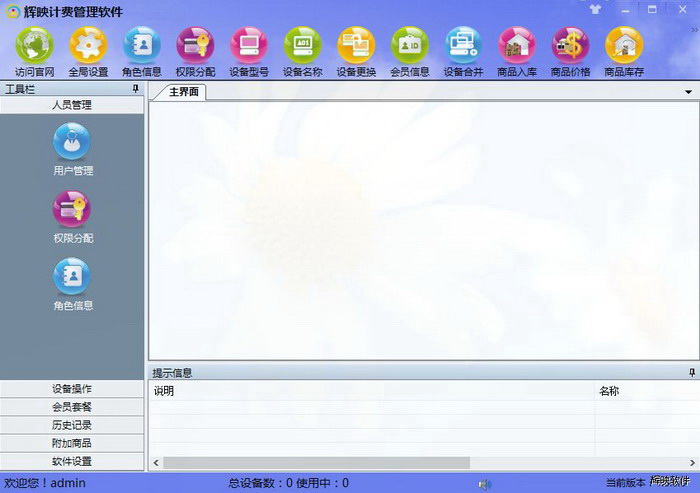The width and height of the screenshot is (700, 493).
Task: Maximize the 辉映计费管理软件 window
Action: pos(652,9)
